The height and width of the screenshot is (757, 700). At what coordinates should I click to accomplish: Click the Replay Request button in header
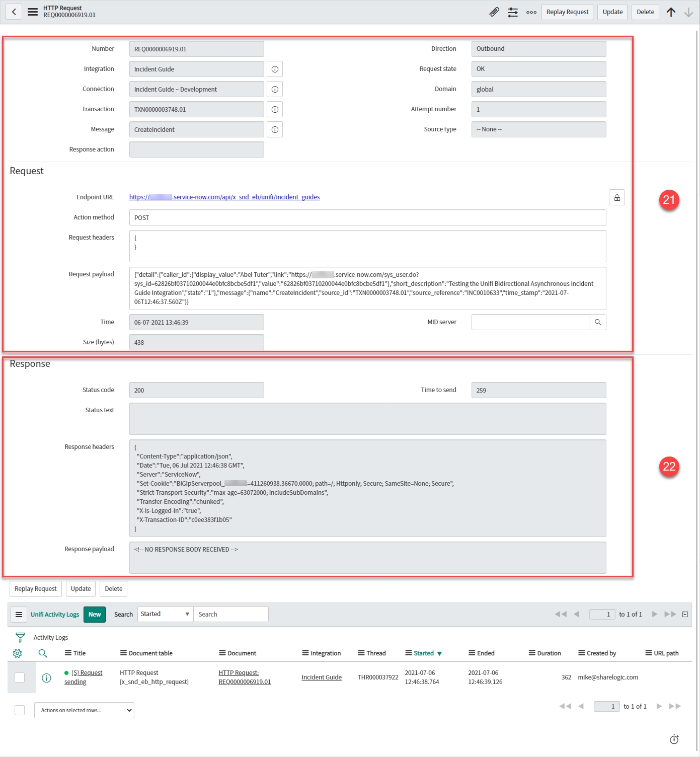point(567,12)
